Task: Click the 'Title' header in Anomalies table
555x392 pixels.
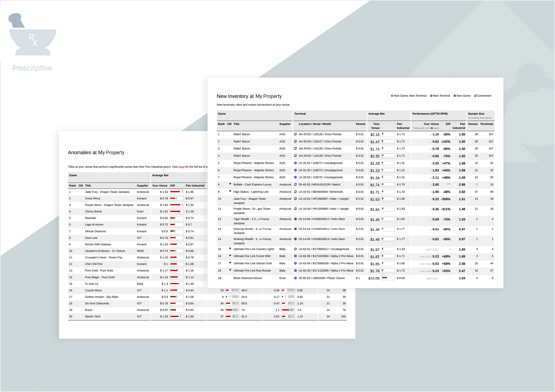Action: (88, 186)
